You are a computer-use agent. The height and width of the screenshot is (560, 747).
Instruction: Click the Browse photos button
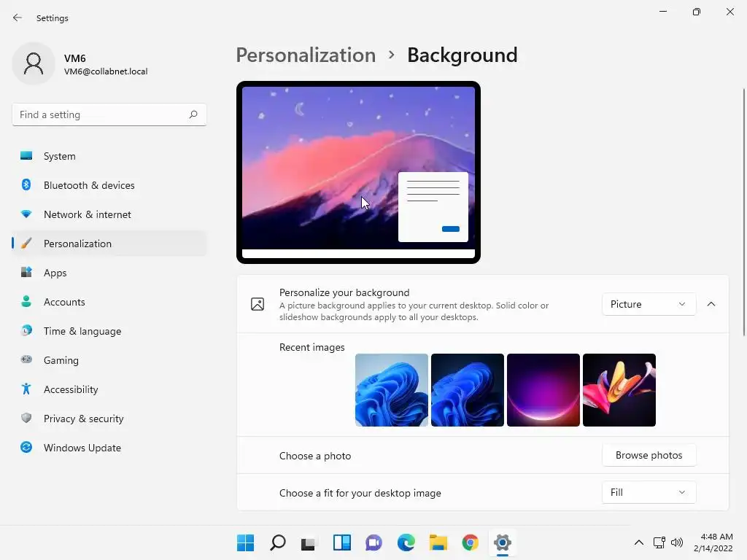(649, 455)
